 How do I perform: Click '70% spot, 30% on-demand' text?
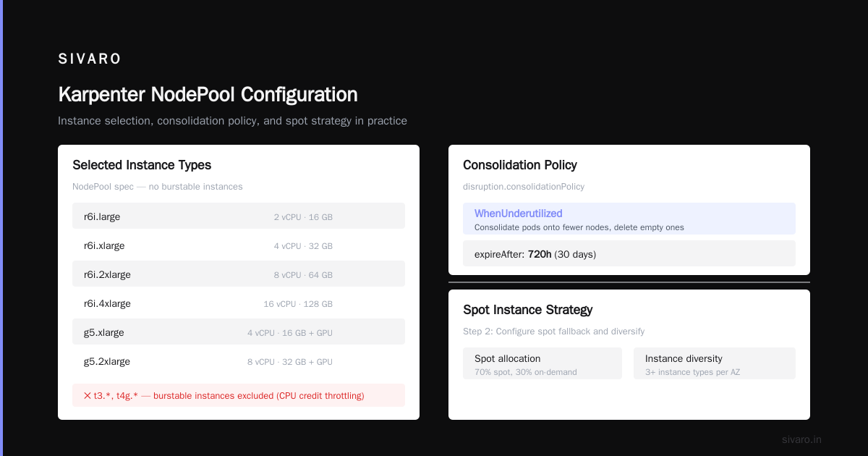[x=526, y=372]
